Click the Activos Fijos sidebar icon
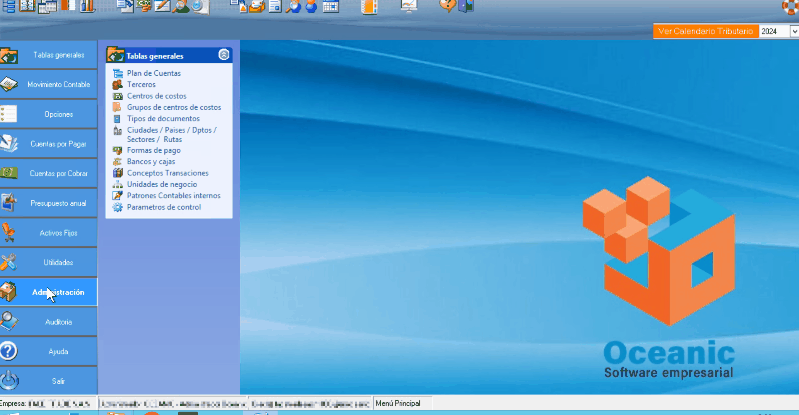 point(9,232)
